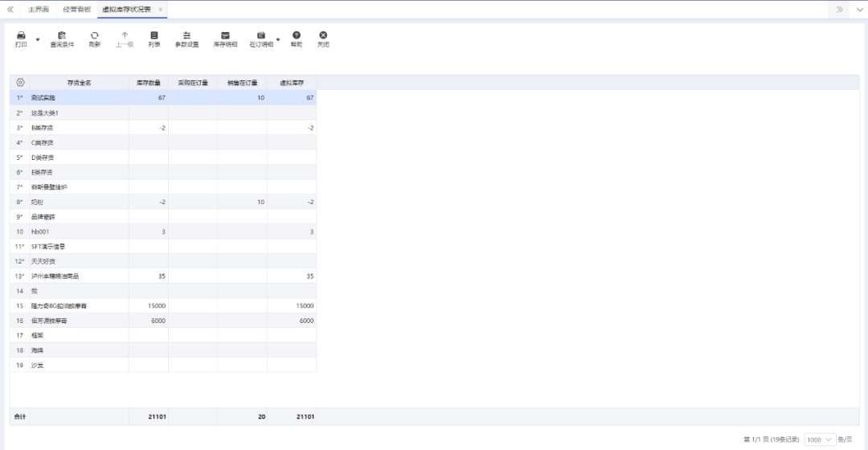Open the records-per-page 1000 dropdown
The image size is (868, 450).
(x=819, y=440)
